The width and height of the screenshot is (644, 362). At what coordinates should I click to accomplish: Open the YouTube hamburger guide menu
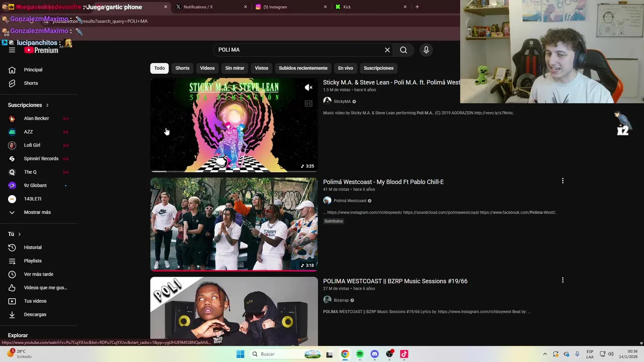pyautogui.click(x=12, y=50)
